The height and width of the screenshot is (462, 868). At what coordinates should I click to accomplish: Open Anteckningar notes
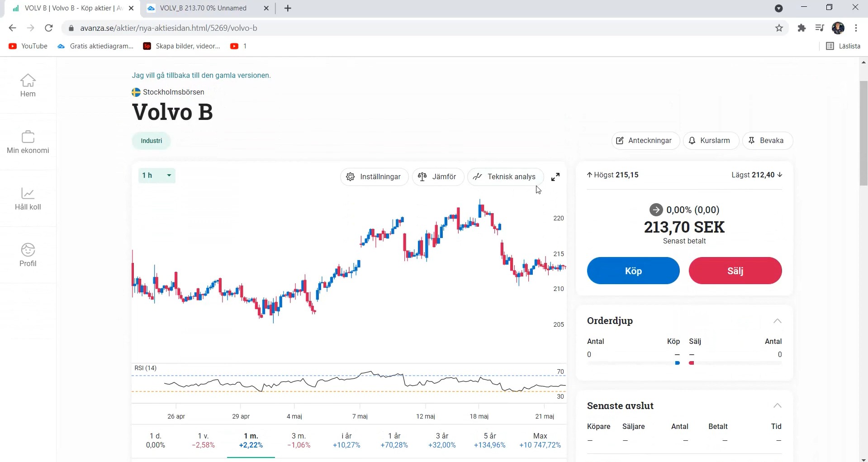pyautogui.click(x=645, y=141)
